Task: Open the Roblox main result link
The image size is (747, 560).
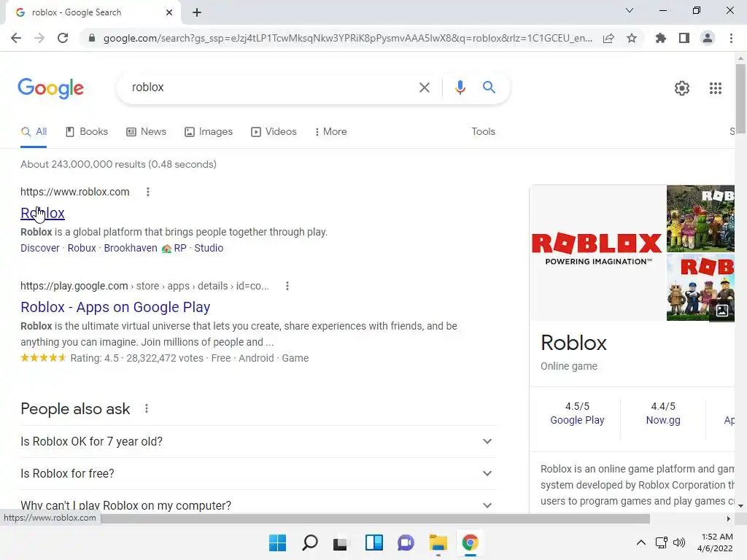Action: 42,213
